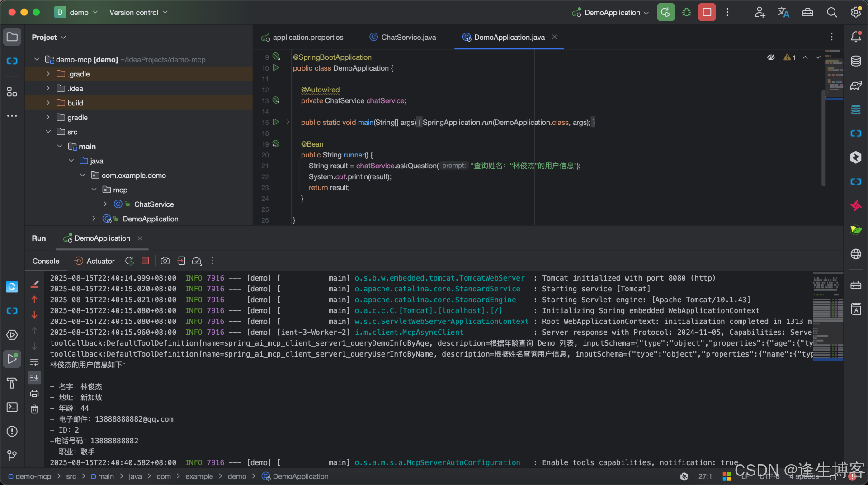Open the Project view options dropdown

(x=49, y=37)
